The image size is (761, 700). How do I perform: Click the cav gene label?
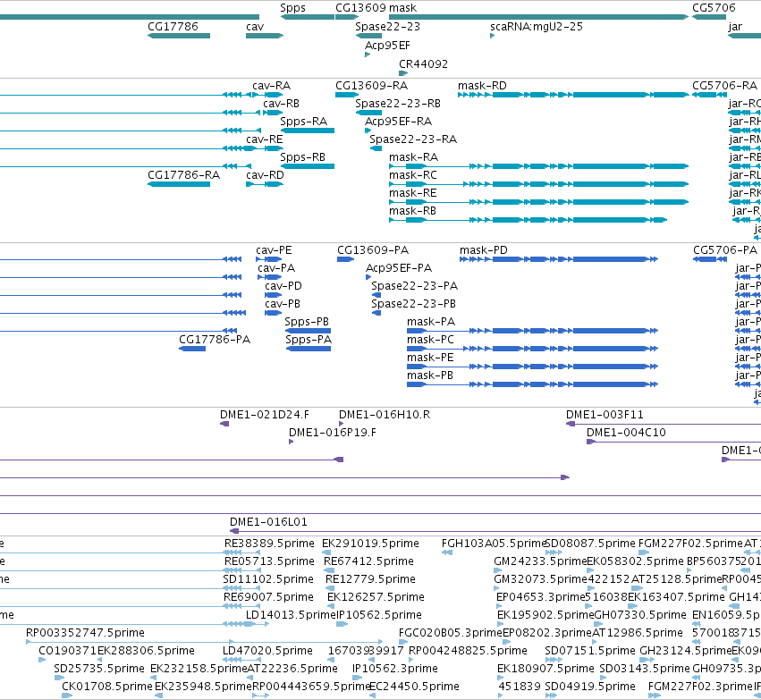click(x=255, y=26)
